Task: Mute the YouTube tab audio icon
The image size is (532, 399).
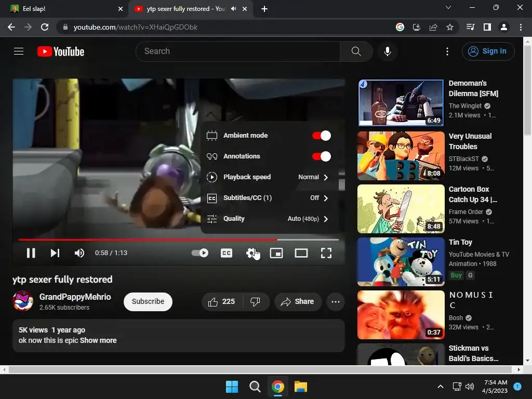Action: point(233,9)
